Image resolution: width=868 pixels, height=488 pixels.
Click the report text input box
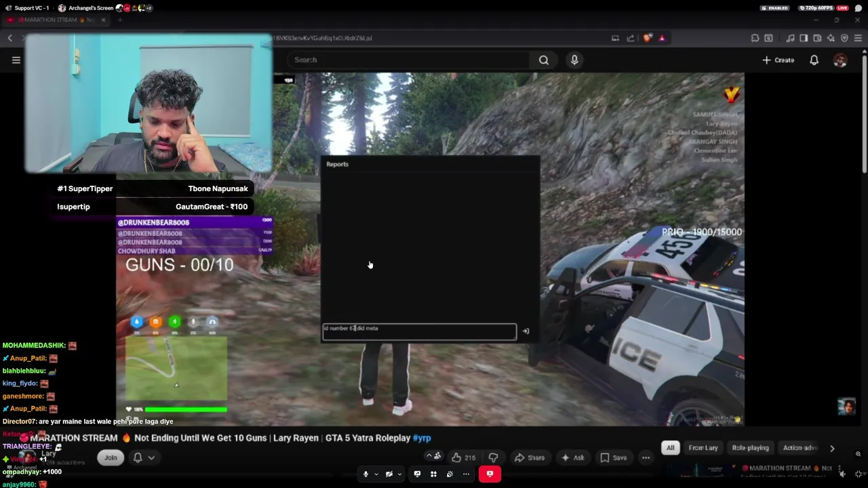(x=419, y=331)
